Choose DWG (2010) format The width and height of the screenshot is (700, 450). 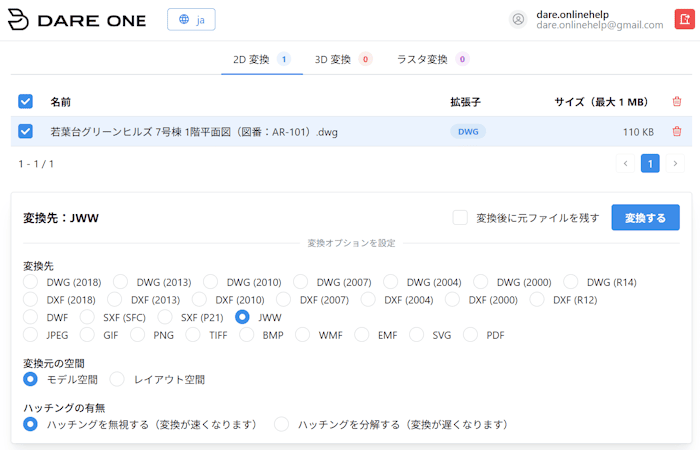(210, 282)
